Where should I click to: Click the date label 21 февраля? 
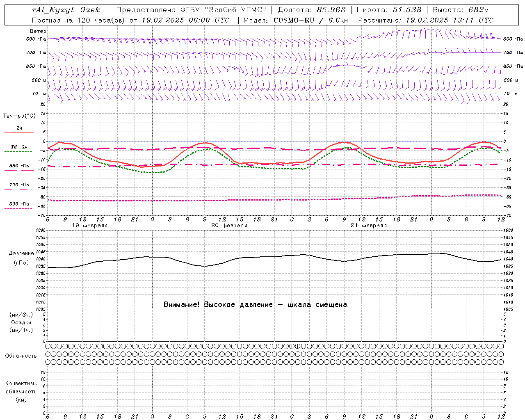(x=369, y=226)
